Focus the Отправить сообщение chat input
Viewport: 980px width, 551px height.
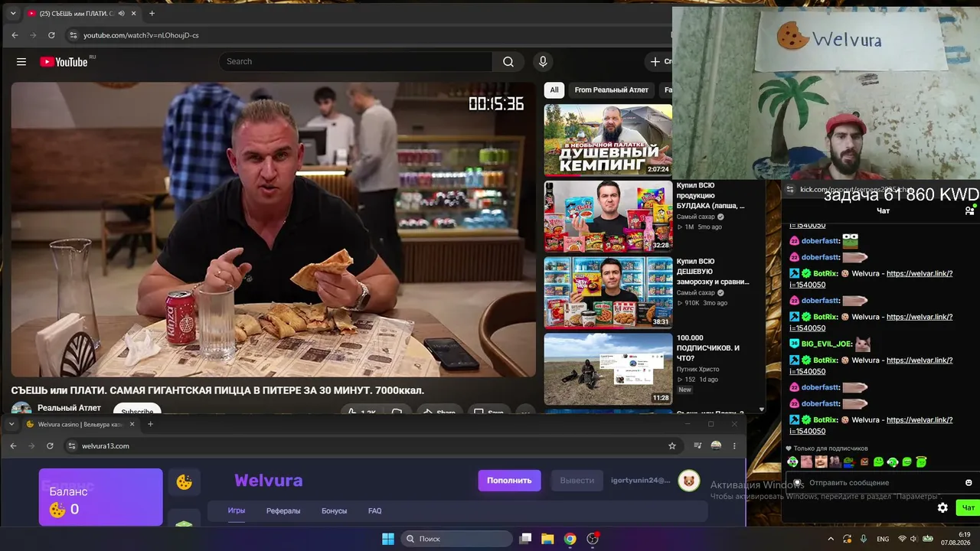tap(880, 483)
